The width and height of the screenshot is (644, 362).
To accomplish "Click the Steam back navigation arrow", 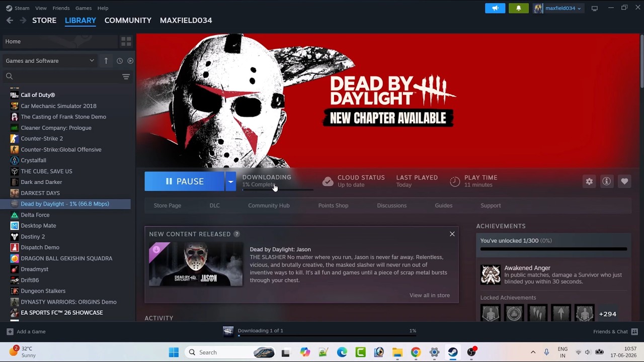I will 10,20.
